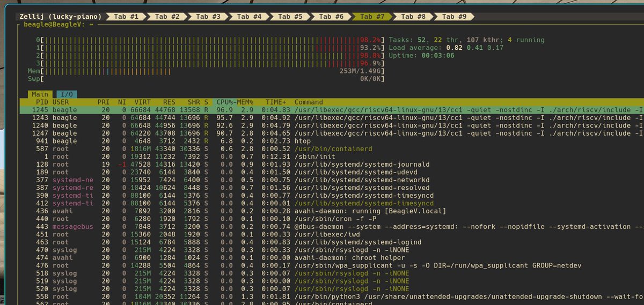
Task: Select Zellij Tab #9
Action: tap(455, 17)
